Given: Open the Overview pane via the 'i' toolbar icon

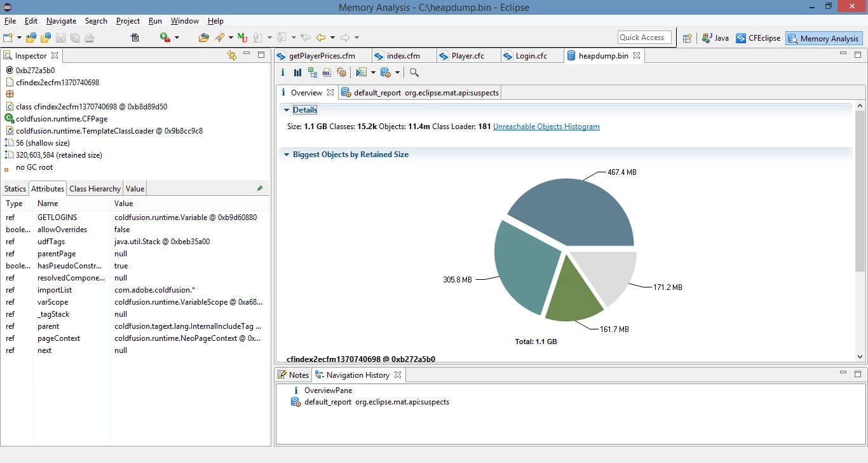Looking at the screenshot, I should pyautogui.click(x=283, y=73).
